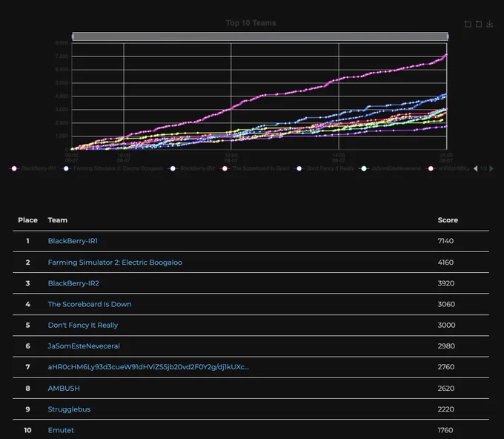Click place number 5 in table

coord(27,325)
